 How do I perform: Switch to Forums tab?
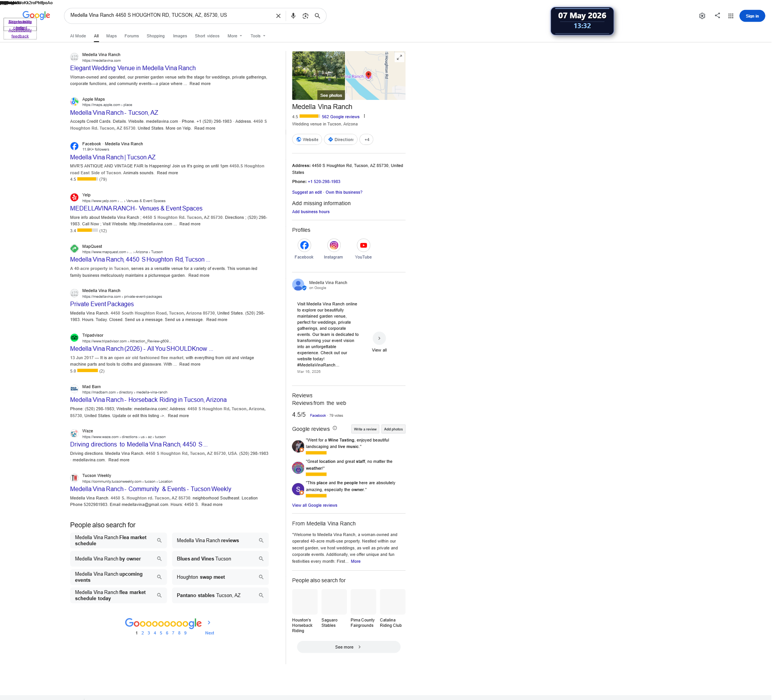click(131, 36)
